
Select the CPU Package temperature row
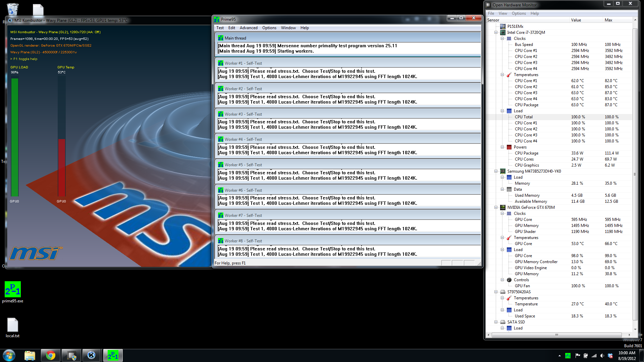559,105
